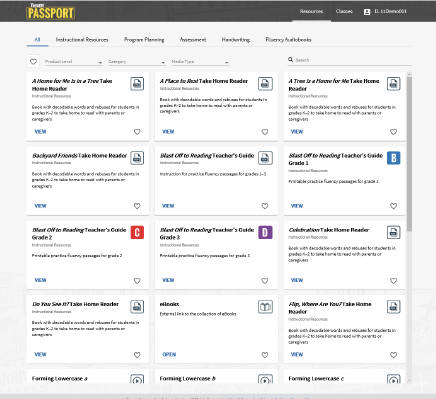
Task: Open the Category dropdown
Action: [x=137, y=62]
